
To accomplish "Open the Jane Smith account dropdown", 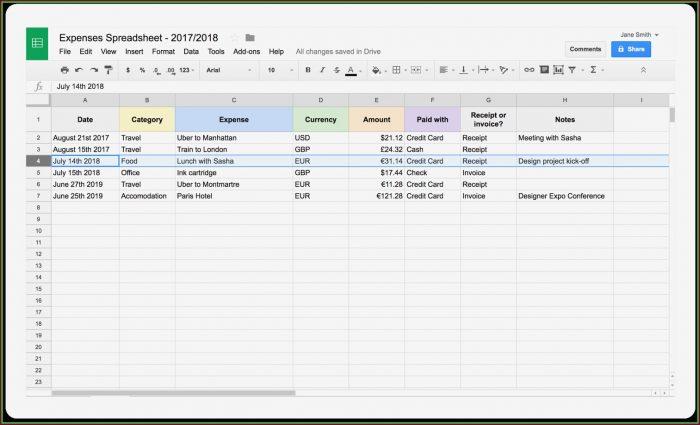I will coord(639,35).
